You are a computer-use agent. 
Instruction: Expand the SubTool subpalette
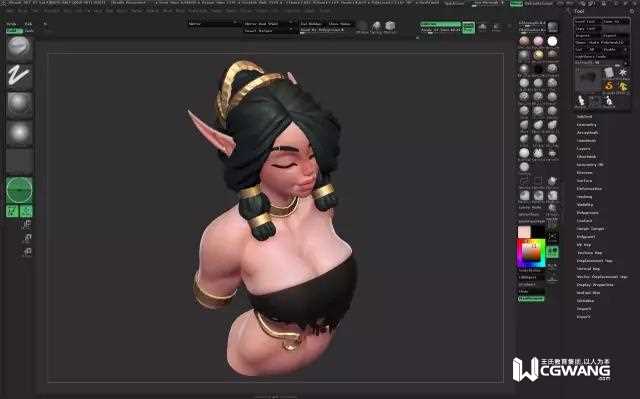point(584,117)
